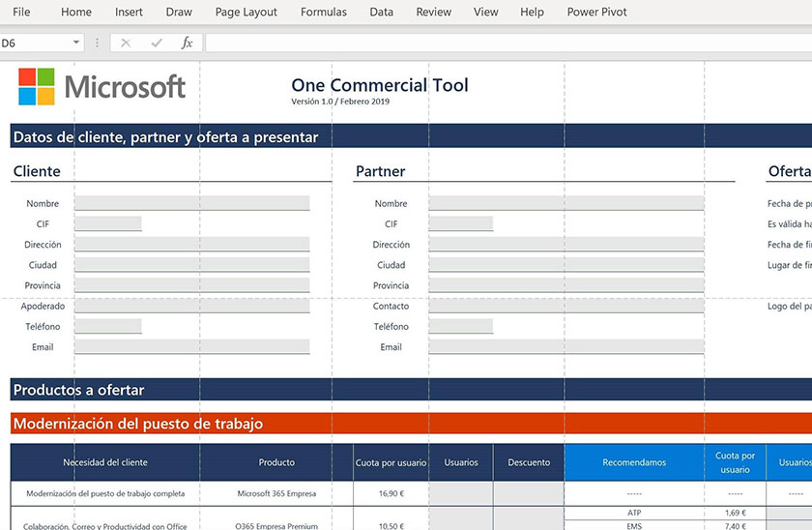Open Insert Function with the fx icon

[x=187, y=43]
